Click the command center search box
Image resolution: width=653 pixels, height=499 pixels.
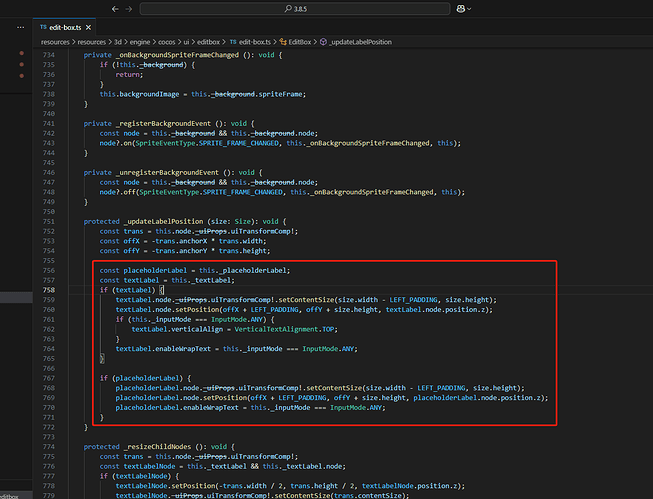pos(295,9)
